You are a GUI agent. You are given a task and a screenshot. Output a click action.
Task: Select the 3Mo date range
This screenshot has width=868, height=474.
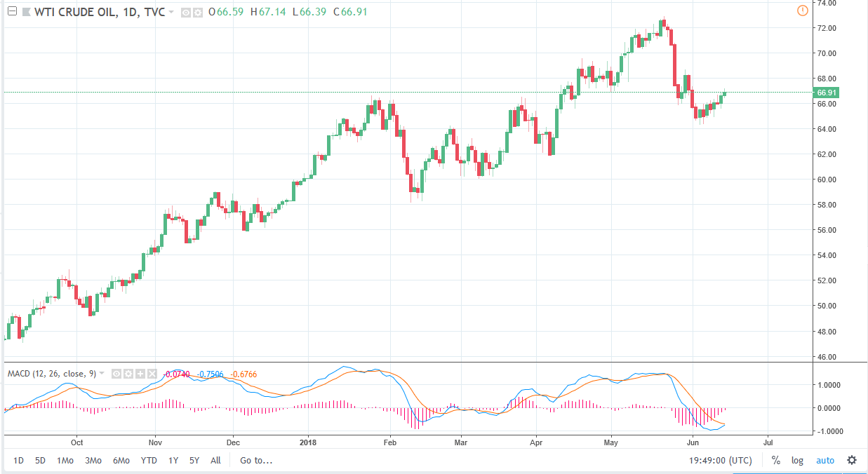pos(92,461)
